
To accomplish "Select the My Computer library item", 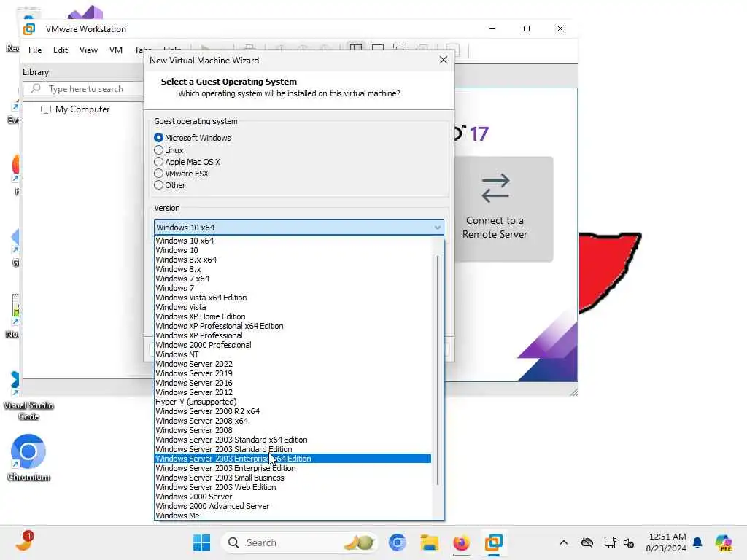I will (x=75, y=109).
